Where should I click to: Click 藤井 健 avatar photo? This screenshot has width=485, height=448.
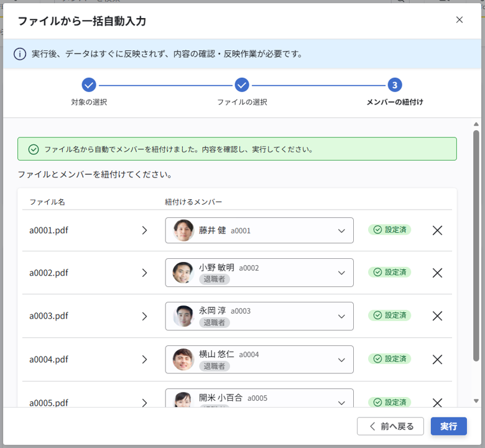pyautogui.click(x=183, y=230)
